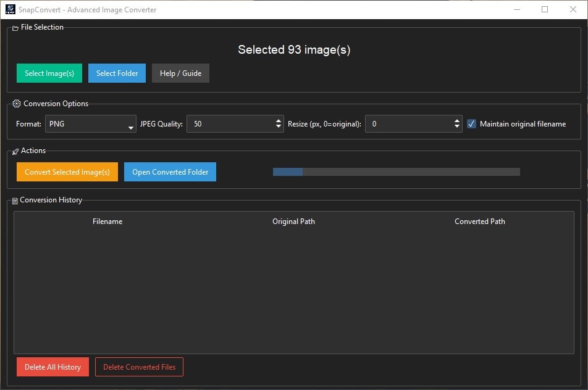Delete Converted Files from disk
This screenshot has height=390, width=588.
point(139,367)
